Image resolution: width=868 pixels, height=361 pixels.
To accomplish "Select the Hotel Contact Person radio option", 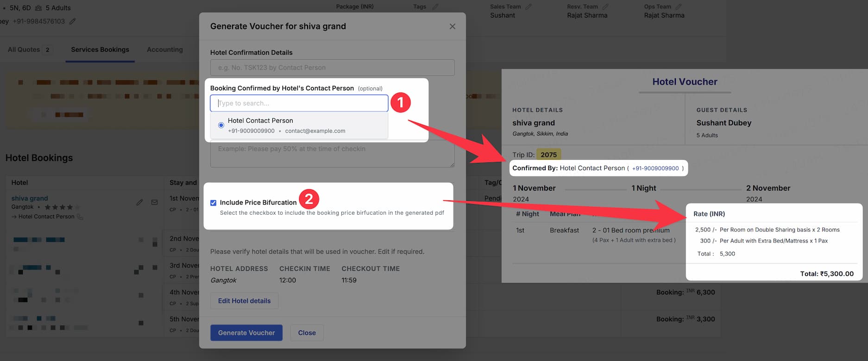I will [221, 125].
